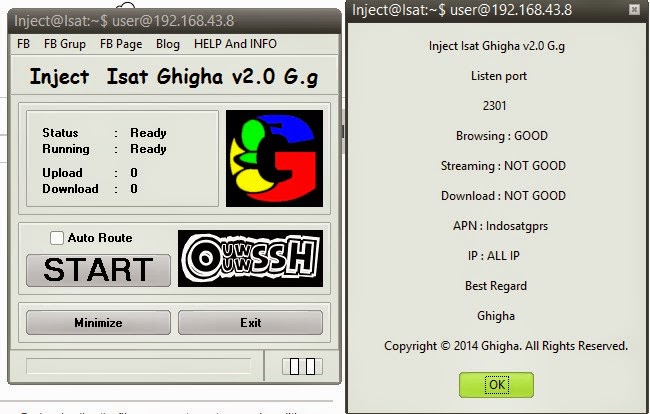Click the START button
The width and height of the screenshot is (650, 414).
98,270
